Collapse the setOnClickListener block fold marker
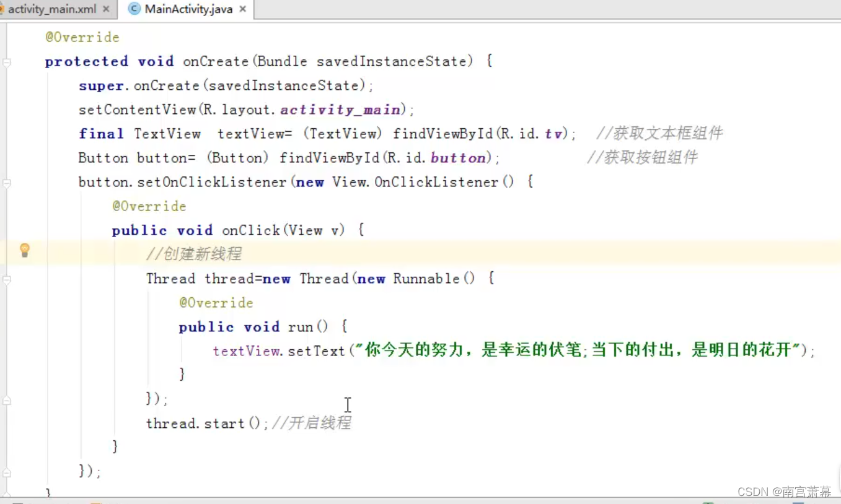This screenshot has width=841, height=504. pyautogui.click(x=6, y=183)
